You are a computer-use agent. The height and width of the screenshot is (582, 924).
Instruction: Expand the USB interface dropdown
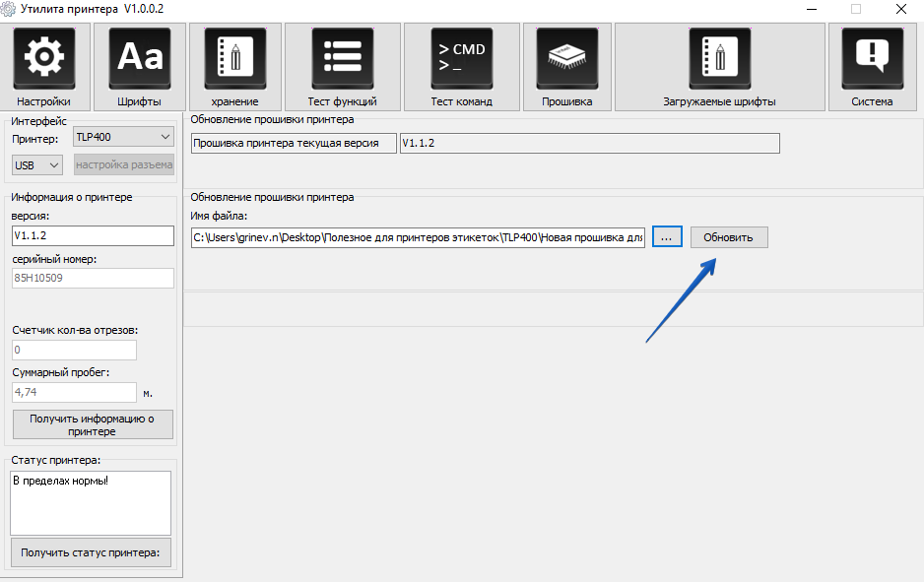[37, 164]
